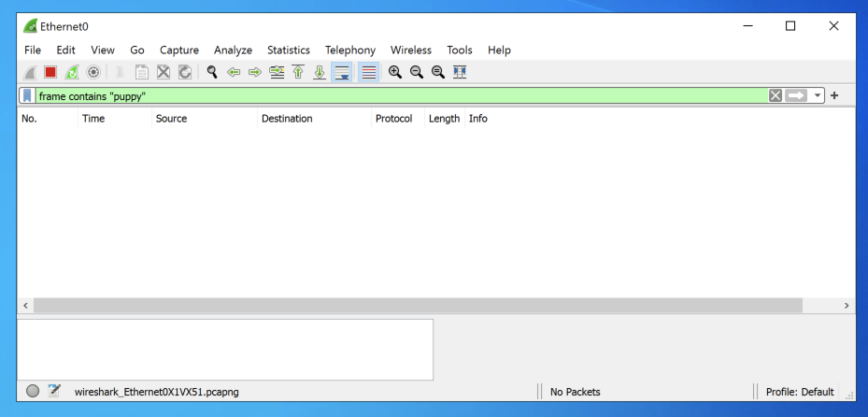This screenshot has width=868, height=417.
Task: Open the Go menu
Action: (137, 50)
